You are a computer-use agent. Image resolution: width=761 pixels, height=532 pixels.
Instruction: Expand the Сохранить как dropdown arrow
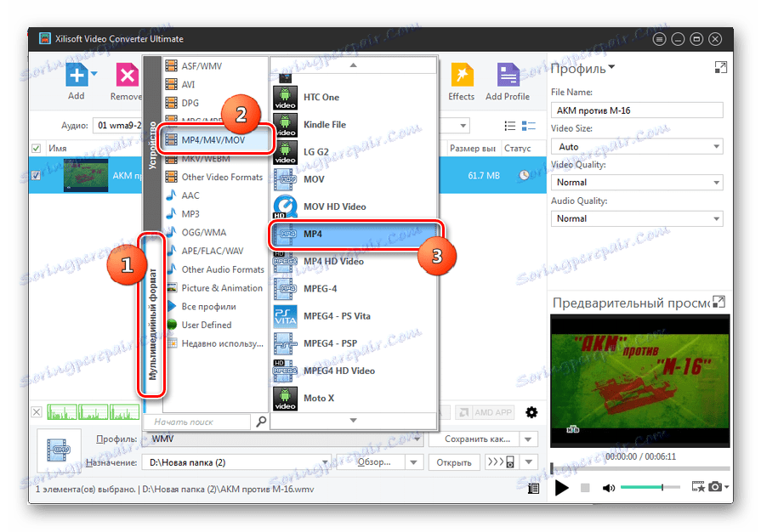[528, 439]
